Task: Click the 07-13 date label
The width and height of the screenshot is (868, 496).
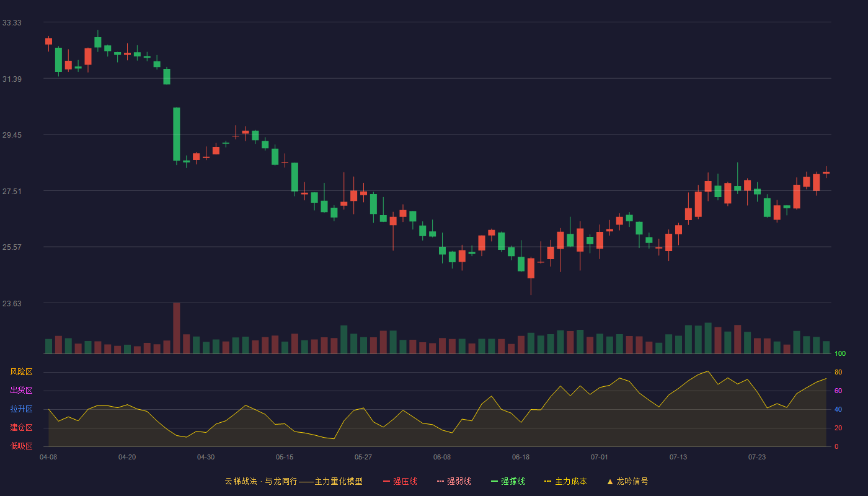Action: [x=678, y=457]
